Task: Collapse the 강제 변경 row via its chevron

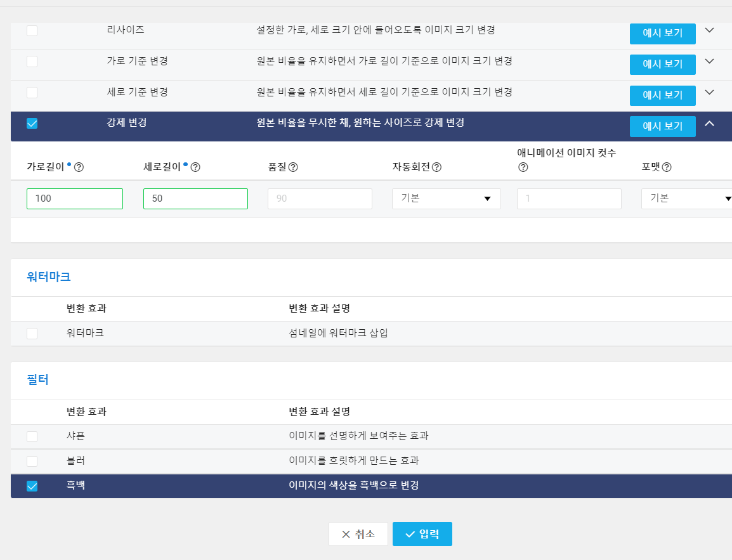Action: [709, 124]
